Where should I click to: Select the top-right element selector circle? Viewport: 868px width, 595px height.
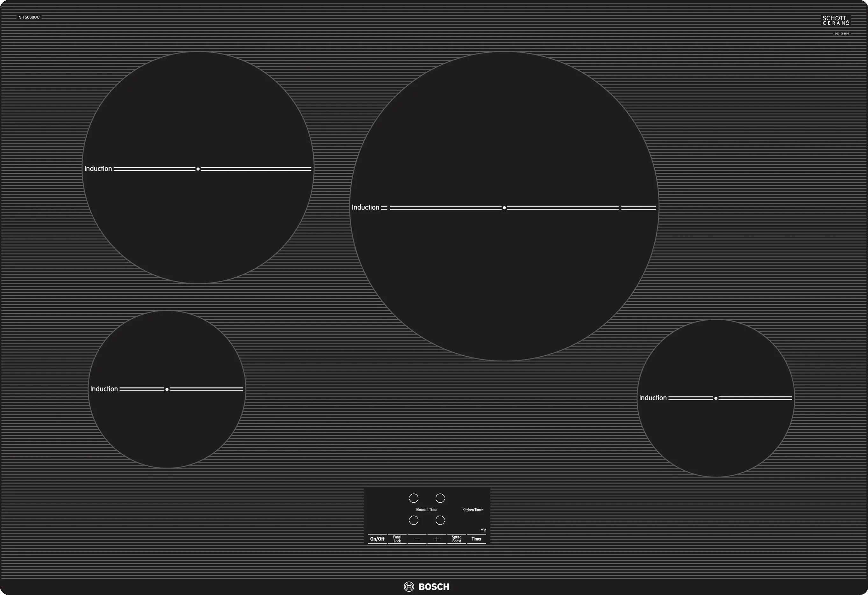click(440, 498)
